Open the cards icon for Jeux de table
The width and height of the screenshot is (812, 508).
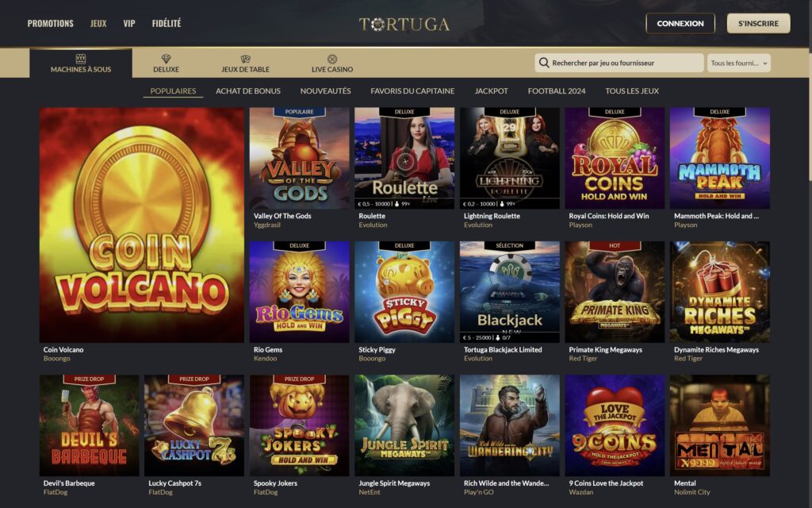pyautogui.click(x=246, y=59)
